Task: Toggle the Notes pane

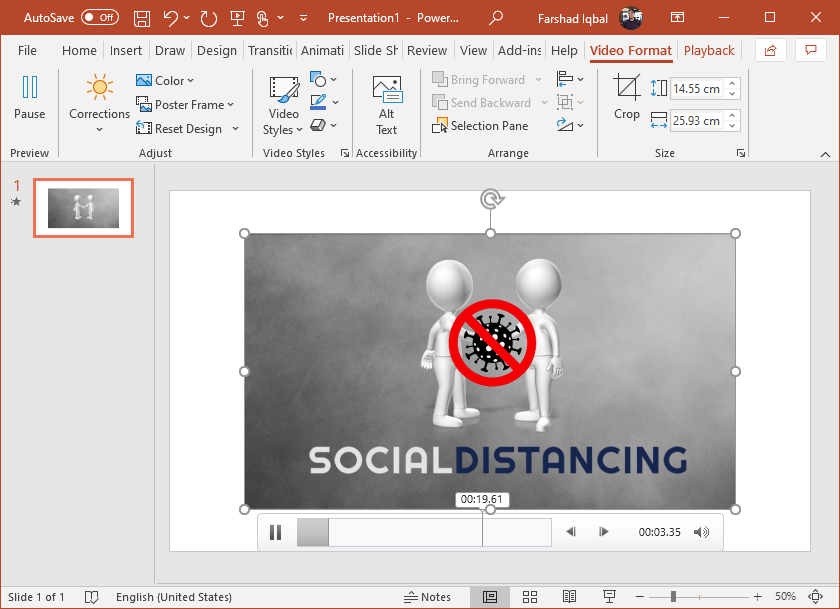Action: [427, 597]
